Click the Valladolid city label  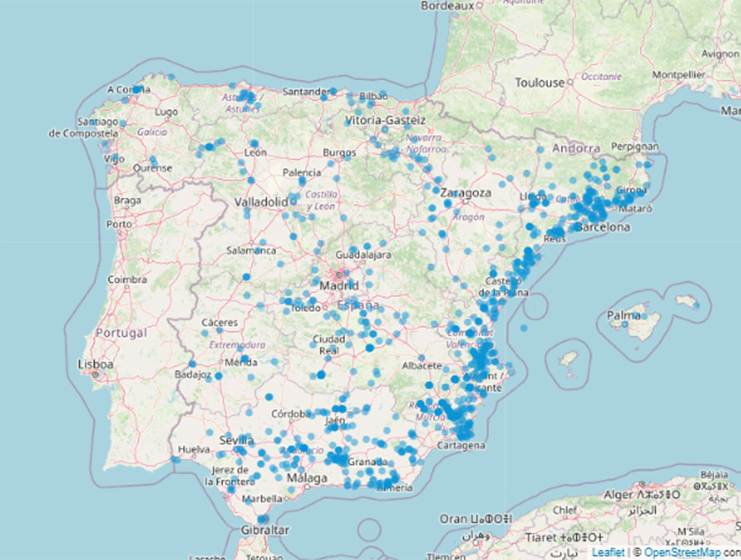point(261,202)
